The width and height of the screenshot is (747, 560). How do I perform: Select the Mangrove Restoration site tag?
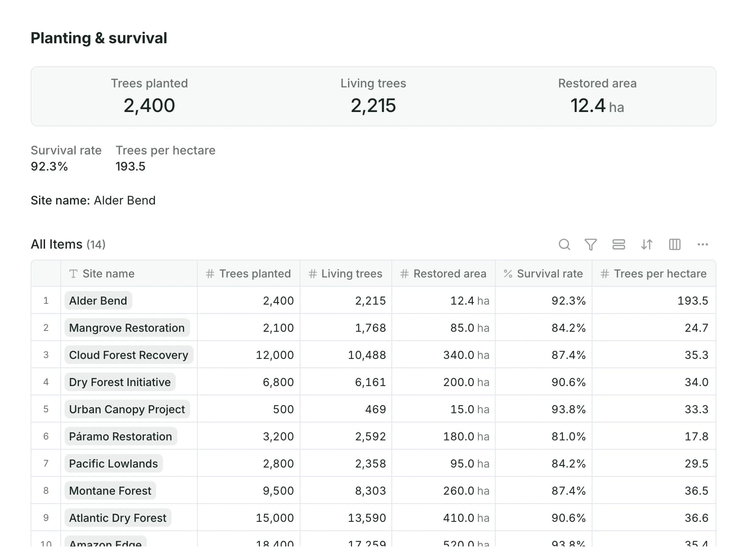pos(127,328)
